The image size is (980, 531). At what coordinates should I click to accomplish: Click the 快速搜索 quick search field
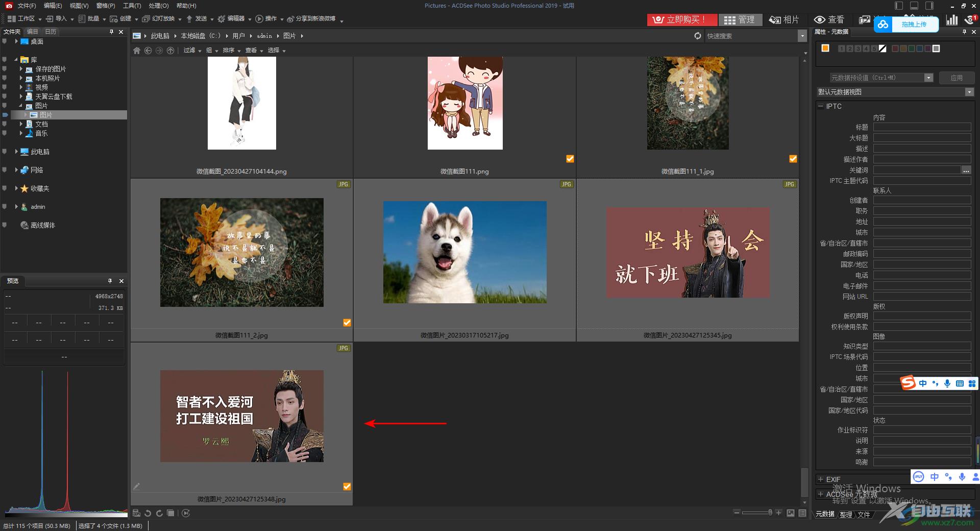pyautogui.click(x=750, y=36)
